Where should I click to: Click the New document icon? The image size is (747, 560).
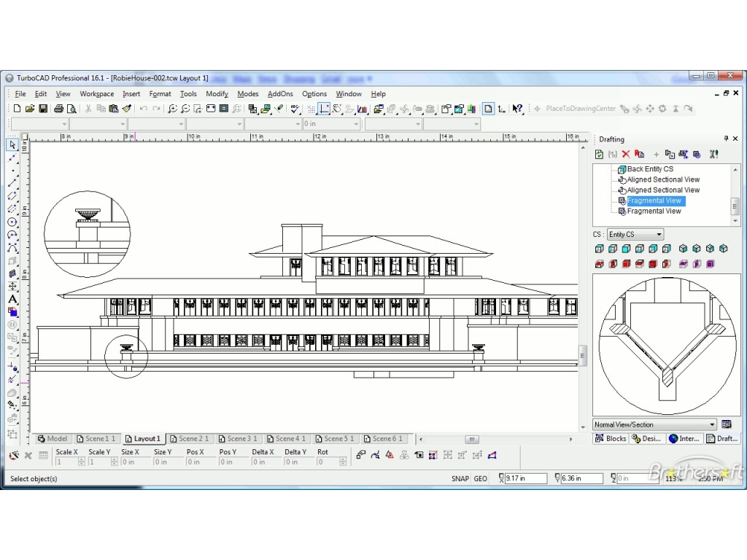point(18,109)
